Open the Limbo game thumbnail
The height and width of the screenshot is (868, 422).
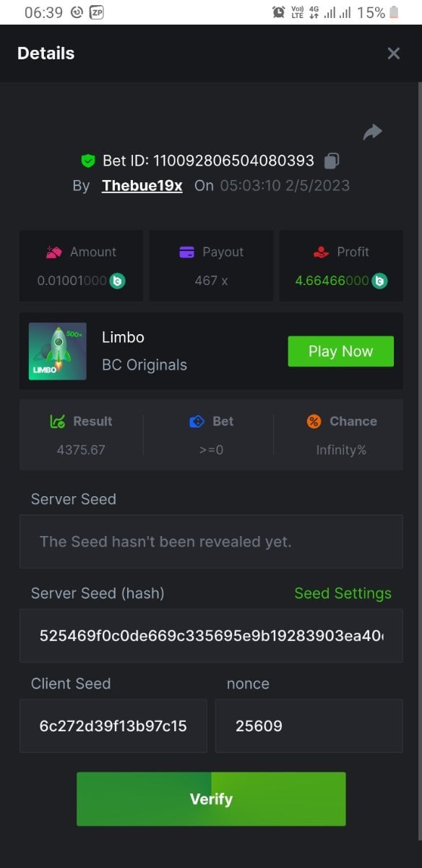[58, 352]
